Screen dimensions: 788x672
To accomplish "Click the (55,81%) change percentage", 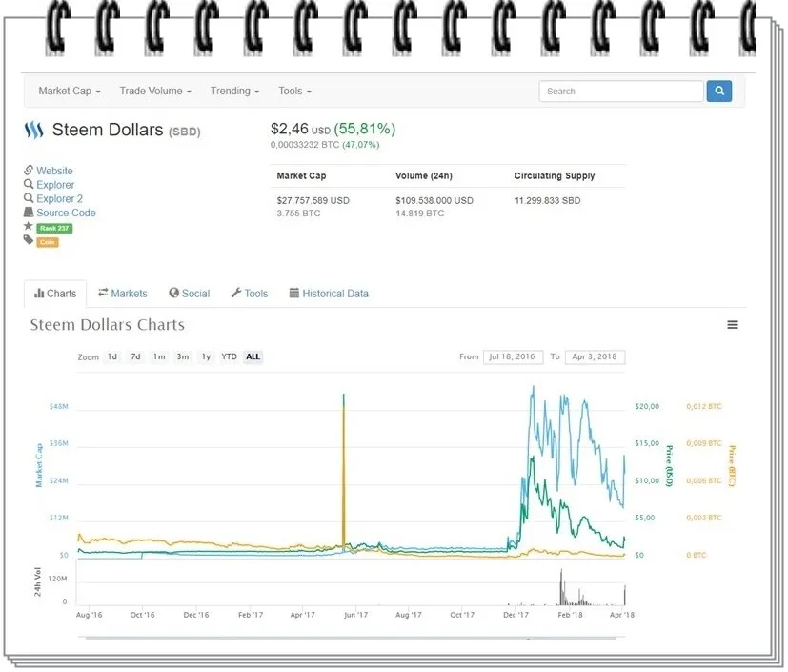I will 364,130.
